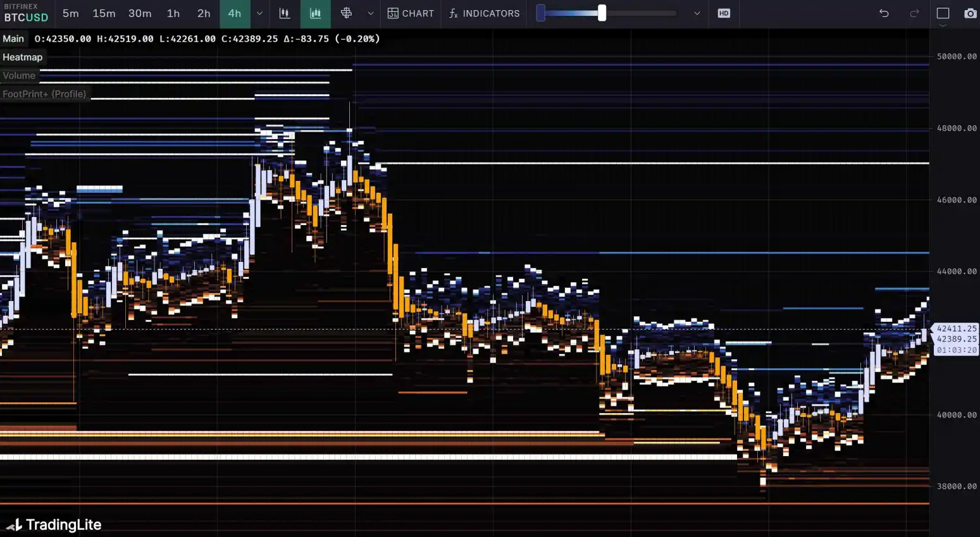Take a chart screenshot with the camera icon

(970, 13)
